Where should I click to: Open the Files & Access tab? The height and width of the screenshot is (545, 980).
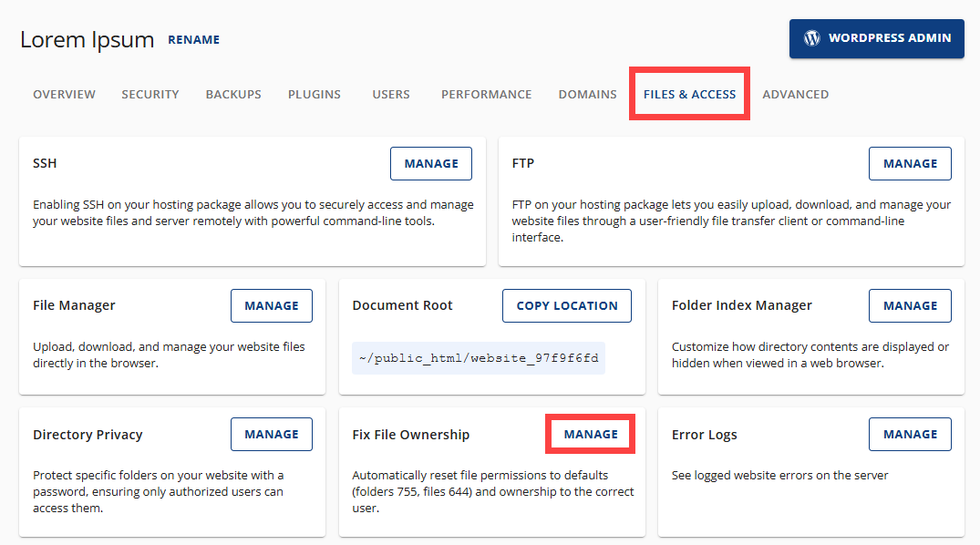[689, 94]
